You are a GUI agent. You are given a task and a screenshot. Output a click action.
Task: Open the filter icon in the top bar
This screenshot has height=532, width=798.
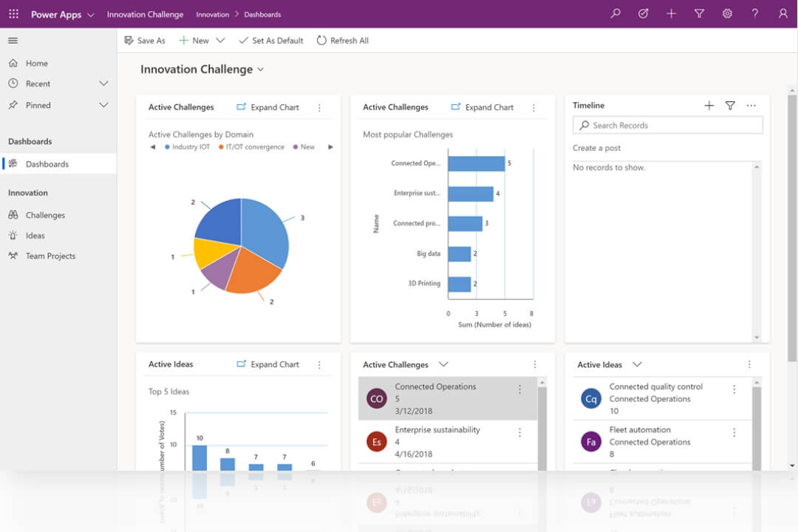[699, 13]
